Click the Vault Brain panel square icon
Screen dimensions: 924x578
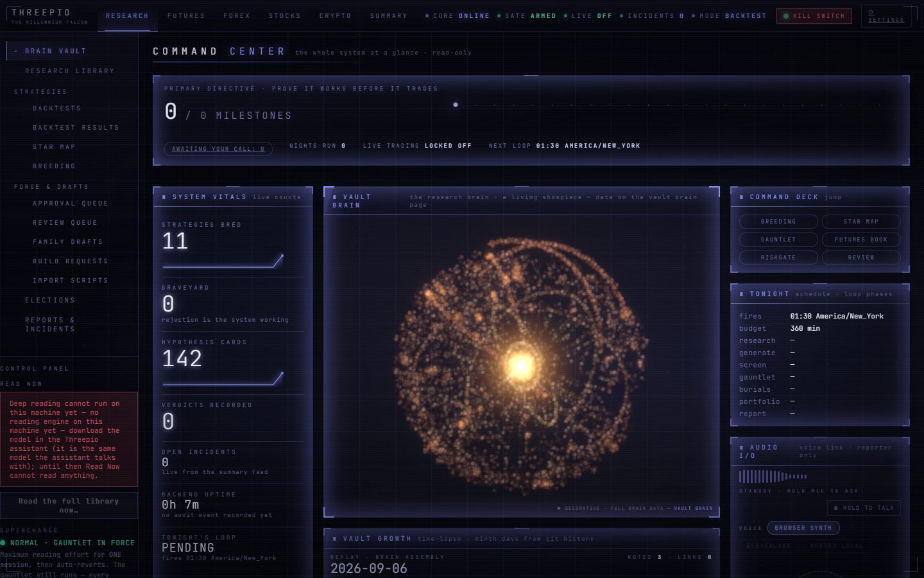coord(335,197)
